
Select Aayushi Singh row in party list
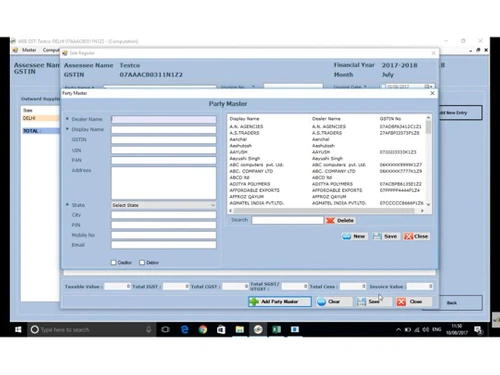pyautogui.click(x=326, y=158)
